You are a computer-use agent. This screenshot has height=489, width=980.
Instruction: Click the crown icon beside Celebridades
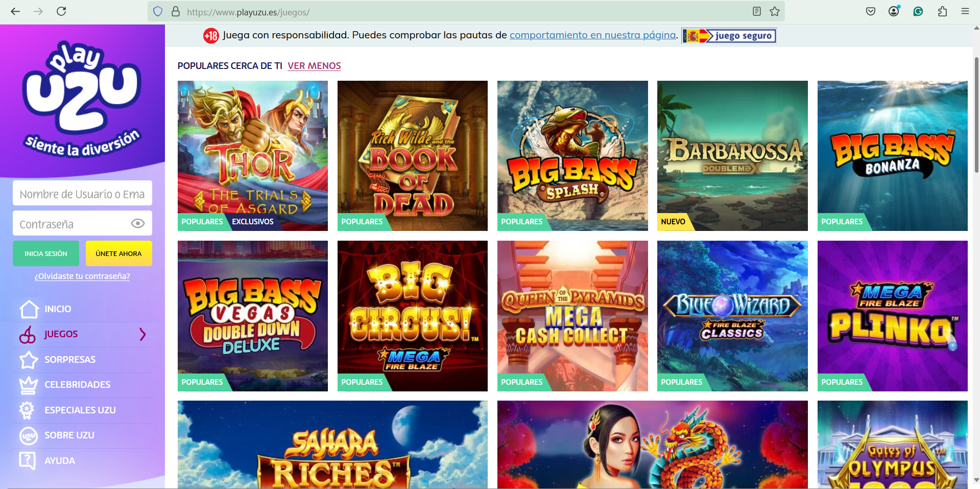pyautogui.click(x=29, y=385)
